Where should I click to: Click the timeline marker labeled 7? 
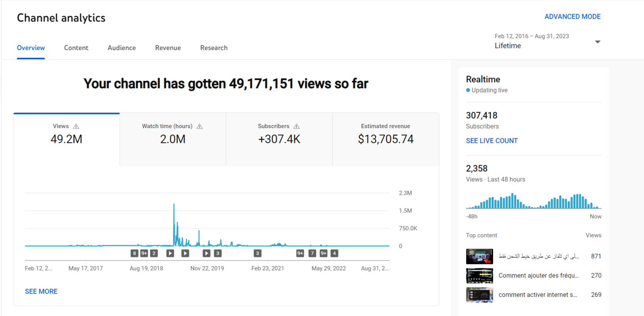click(312, 253)
